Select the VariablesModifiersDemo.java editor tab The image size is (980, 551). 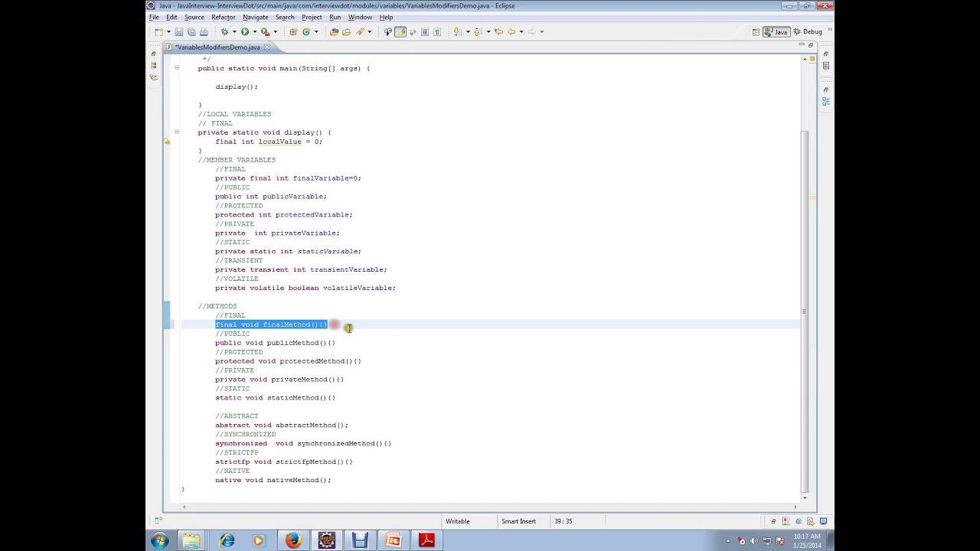coord(218,47)
